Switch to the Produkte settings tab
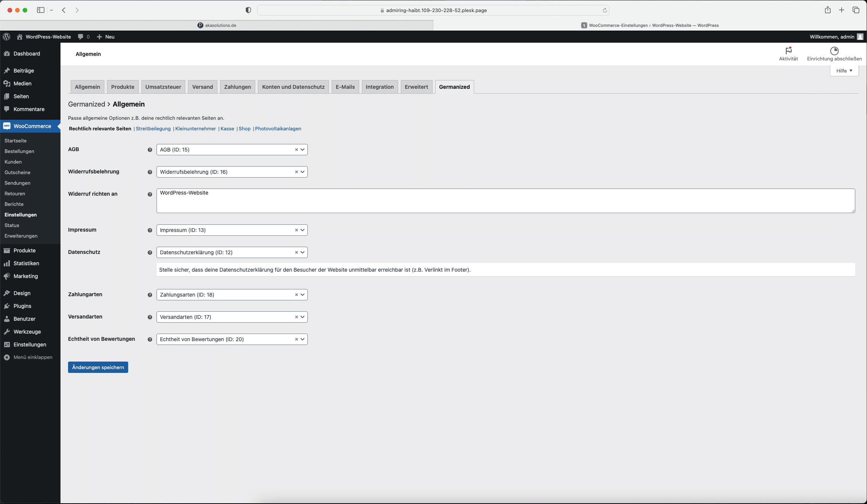Image resolution: width=867 pixels, height=504 pixels. (123, 87)
